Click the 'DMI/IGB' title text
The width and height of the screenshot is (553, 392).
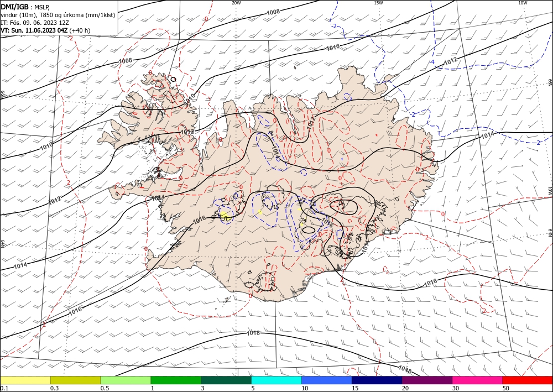tap(14, 7)
